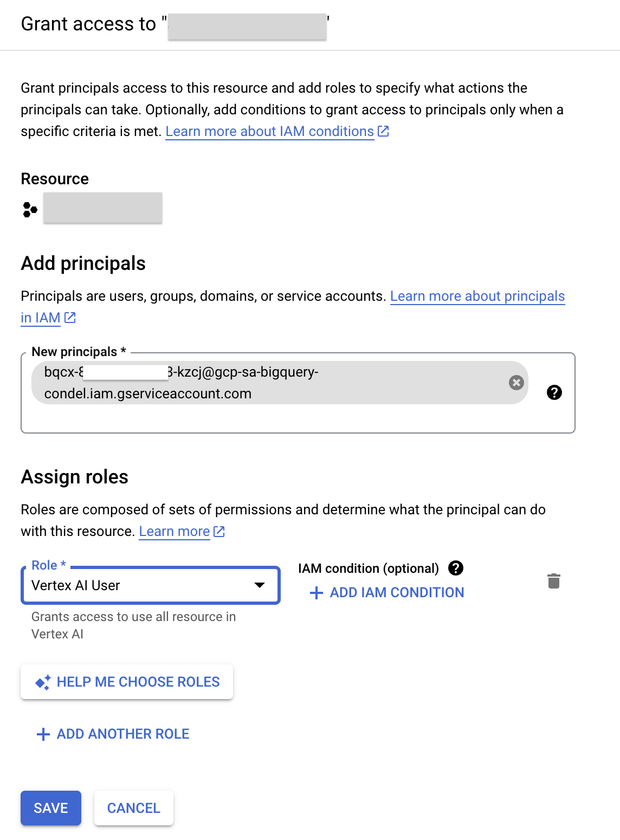The height and width of the screenshot is (840, 620).
Task: Click the IAM condition help icon
Action: pos(456,568)
